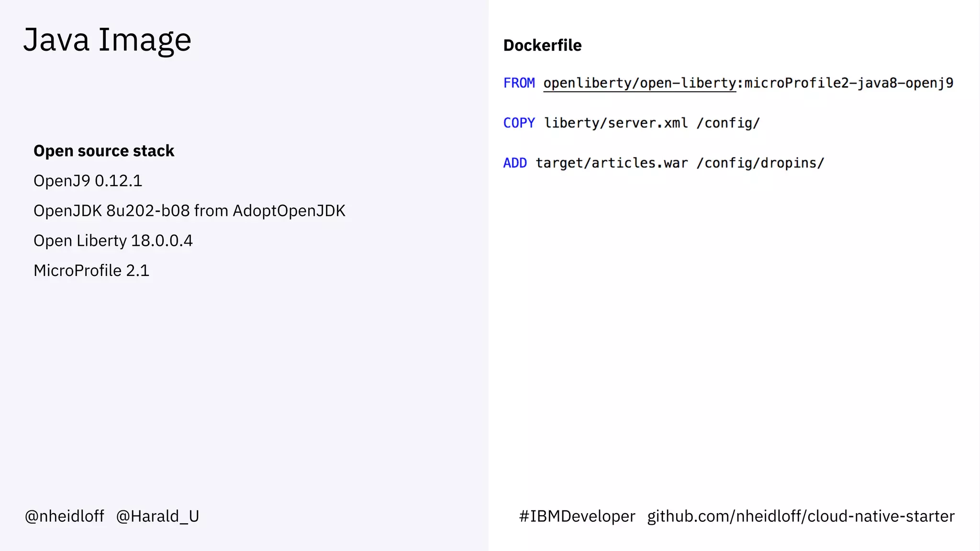
Task: Click the #IBMDeveloper hashtag
Action: (577, 517)
